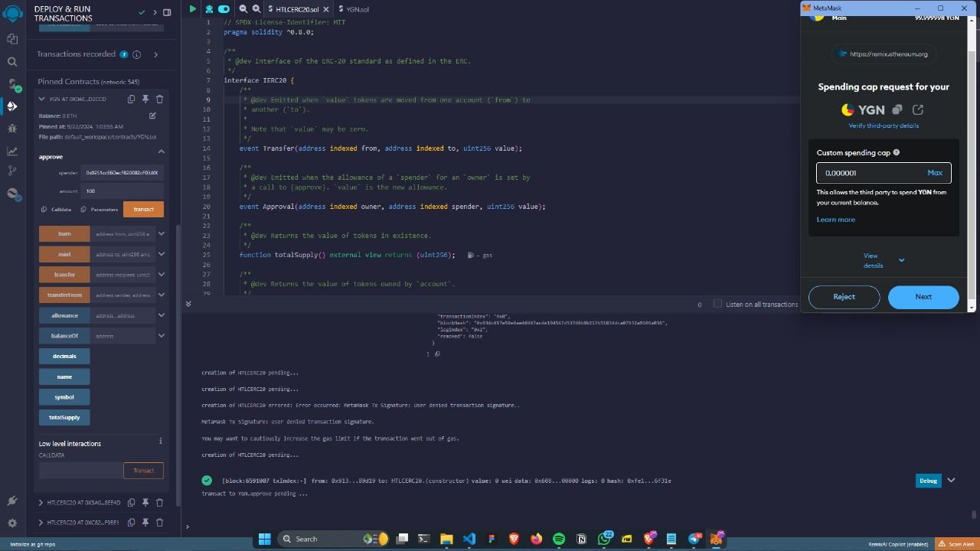Delete the YGN pinned contract instance
980x551 pixels.
159,99
